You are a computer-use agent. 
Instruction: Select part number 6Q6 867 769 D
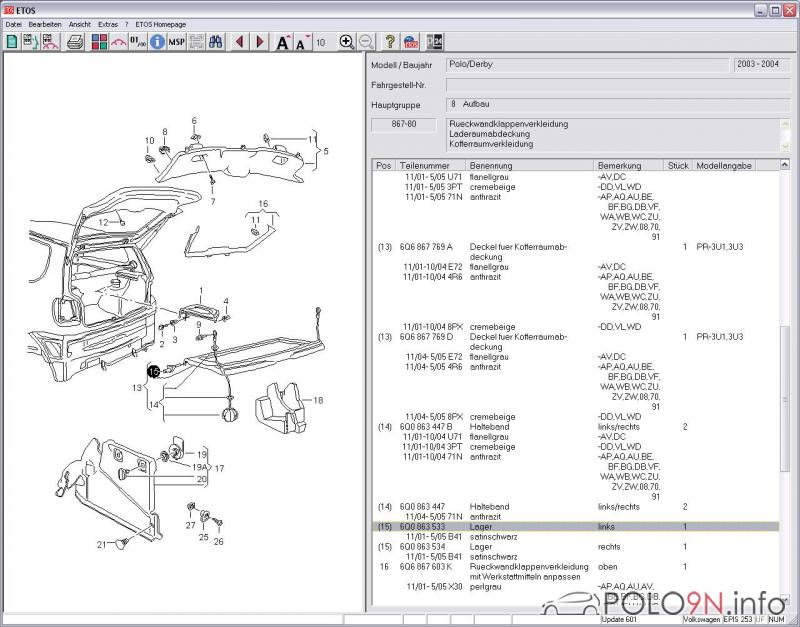pos(427,337)
